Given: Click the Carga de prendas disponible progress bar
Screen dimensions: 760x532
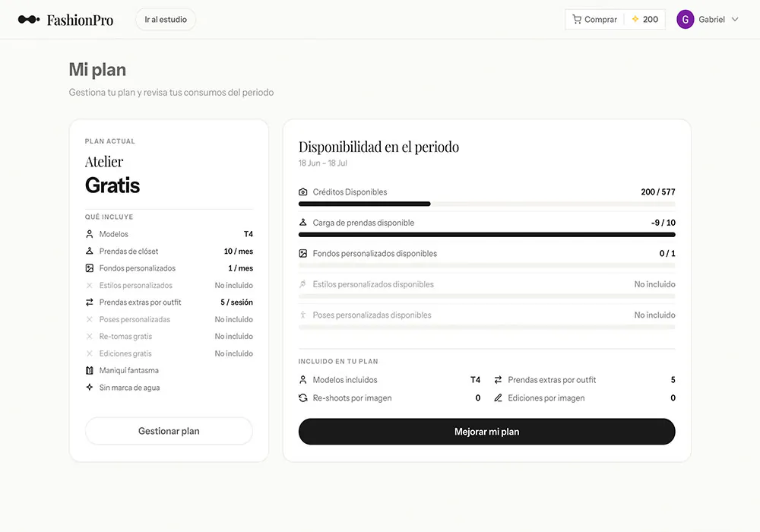Looking at the screenshot, I should (486, 235).
